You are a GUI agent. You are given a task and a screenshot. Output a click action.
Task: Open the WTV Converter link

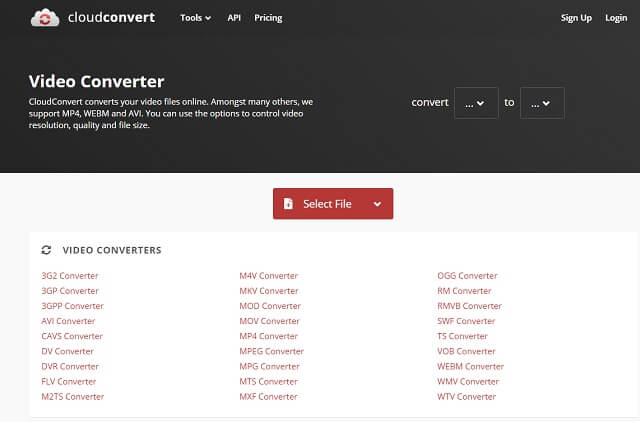pos(467,397)
